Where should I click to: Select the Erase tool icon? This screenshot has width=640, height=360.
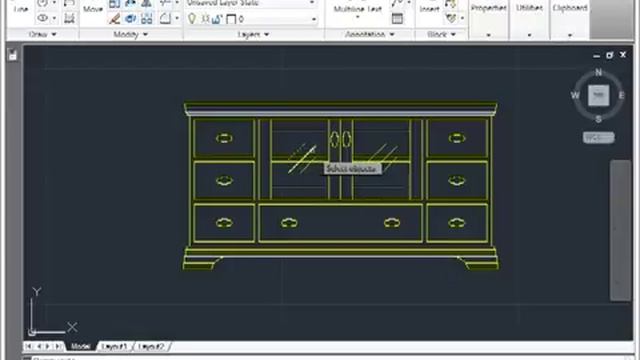(115, 19)
